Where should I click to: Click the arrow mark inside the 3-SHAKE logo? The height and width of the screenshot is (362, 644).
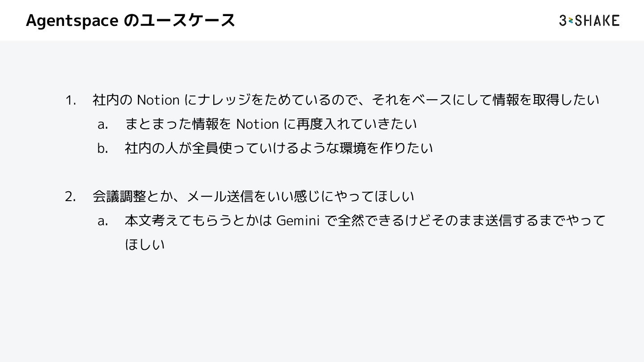point(571,21)
